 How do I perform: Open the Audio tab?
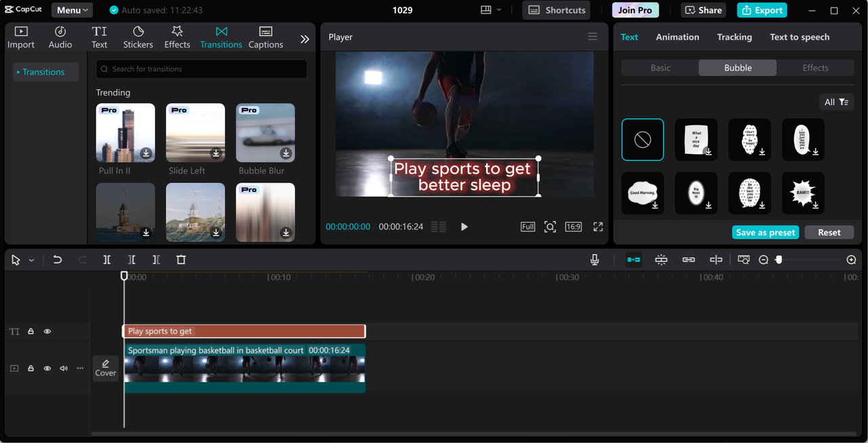[x=60, y=37]
